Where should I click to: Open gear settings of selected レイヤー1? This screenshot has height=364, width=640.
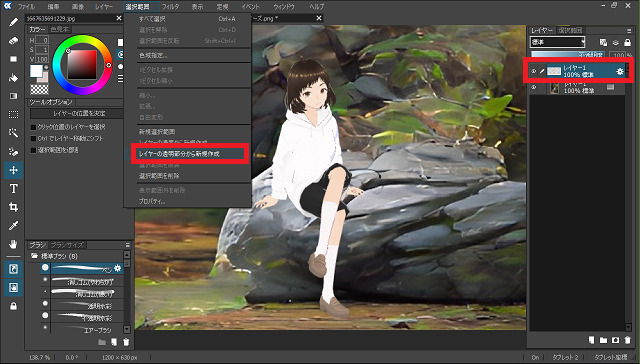(620, 71)
